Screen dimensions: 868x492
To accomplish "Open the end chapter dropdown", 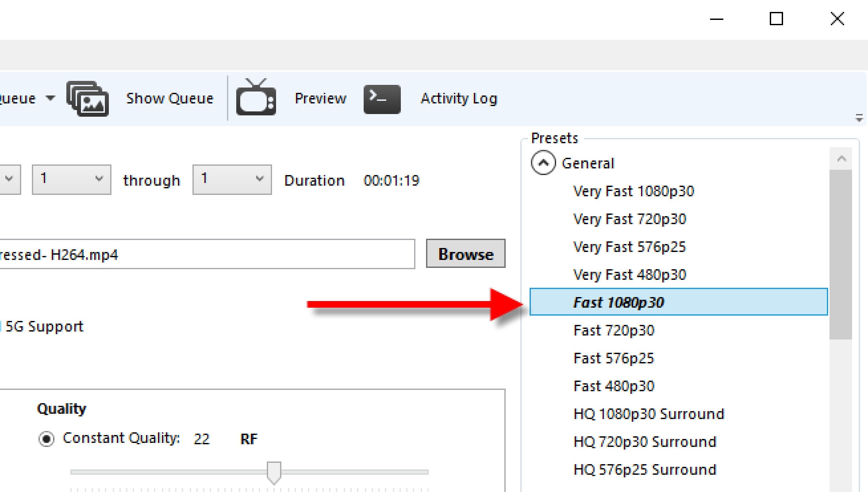I will [x=232, y=179].
